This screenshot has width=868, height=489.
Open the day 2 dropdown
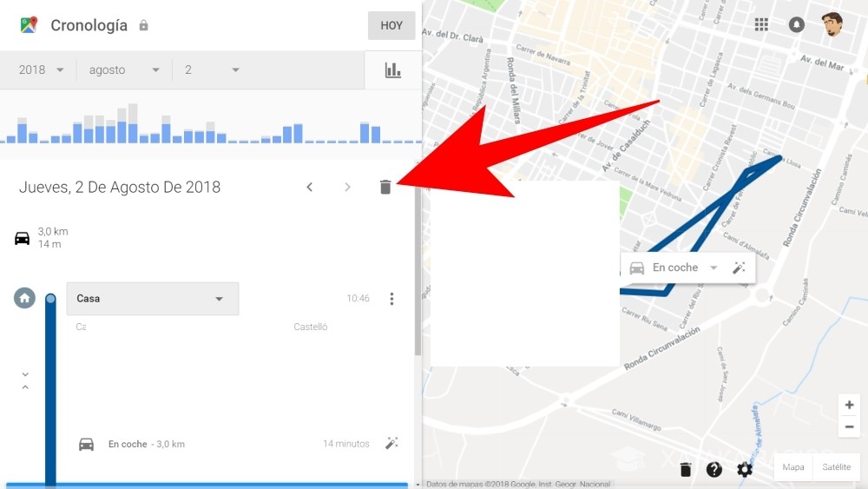point(212,69)
